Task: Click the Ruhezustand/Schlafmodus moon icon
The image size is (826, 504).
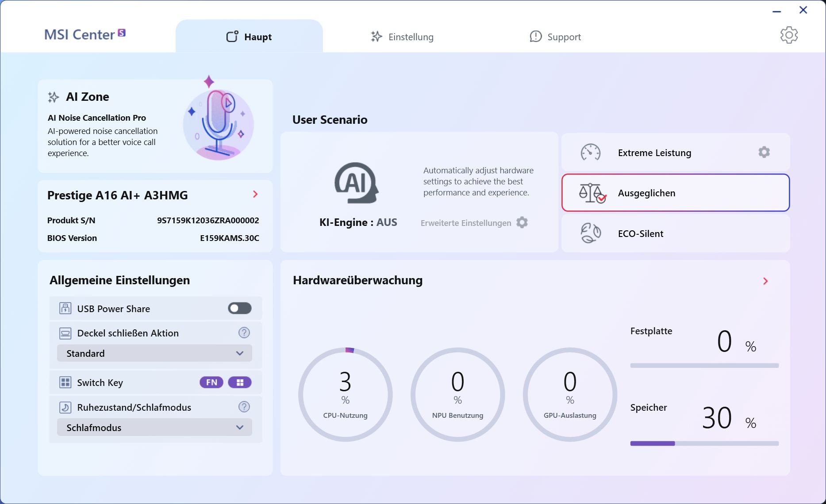Action: tap(65, 407)
